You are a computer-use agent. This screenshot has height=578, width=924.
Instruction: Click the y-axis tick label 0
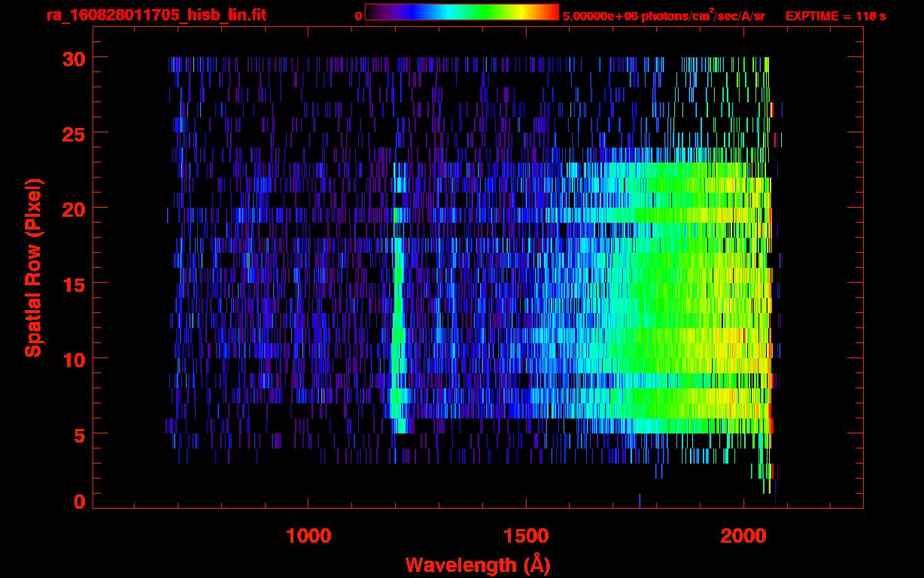coord(78,500)
